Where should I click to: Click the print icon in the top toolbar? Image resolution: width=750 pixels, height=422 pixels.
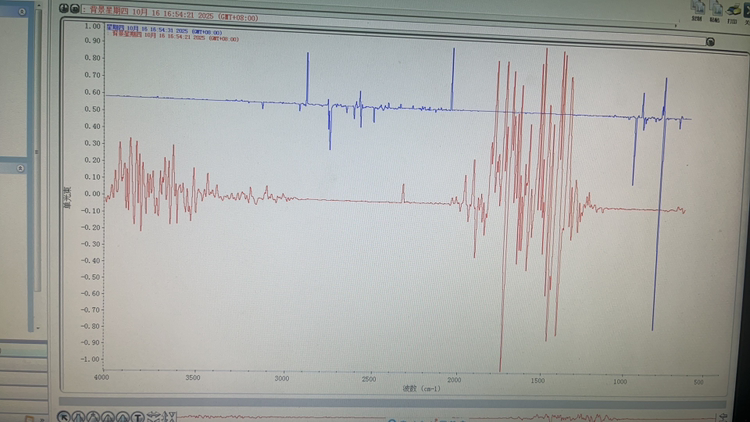pos(732,10)
